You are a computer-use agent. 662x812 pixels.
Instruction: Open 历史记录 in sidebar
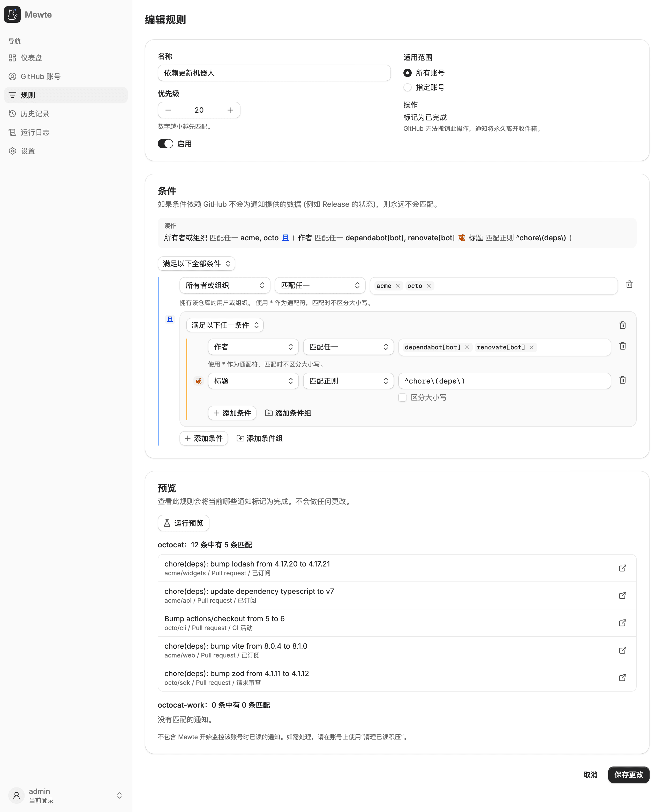(66, 113)
